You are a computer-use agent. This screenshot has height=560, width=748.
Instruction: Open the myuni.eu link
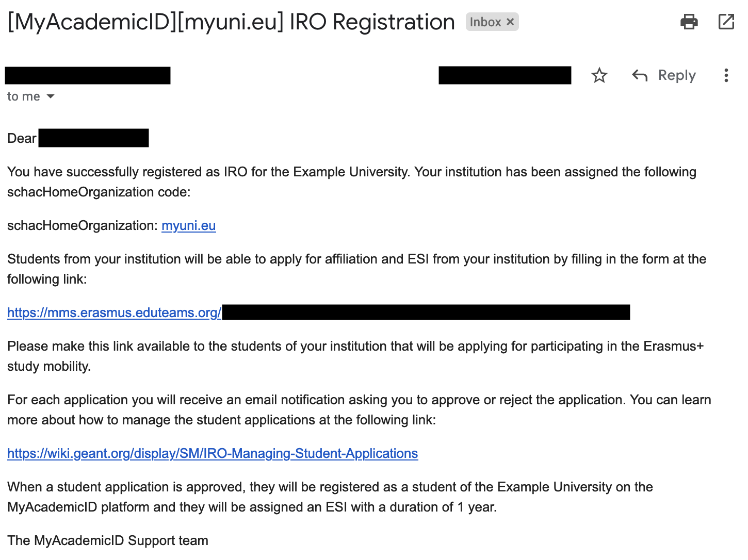click(188, 226)
